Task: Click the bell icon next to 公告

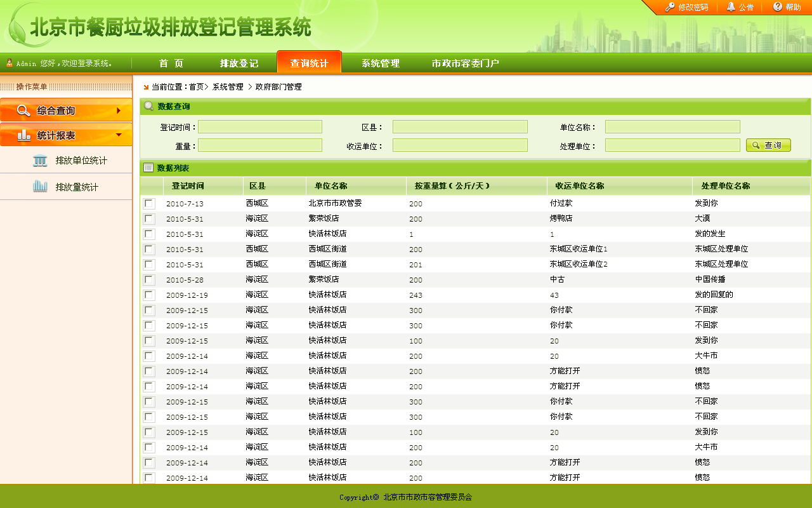Action: tap(731, 7)
